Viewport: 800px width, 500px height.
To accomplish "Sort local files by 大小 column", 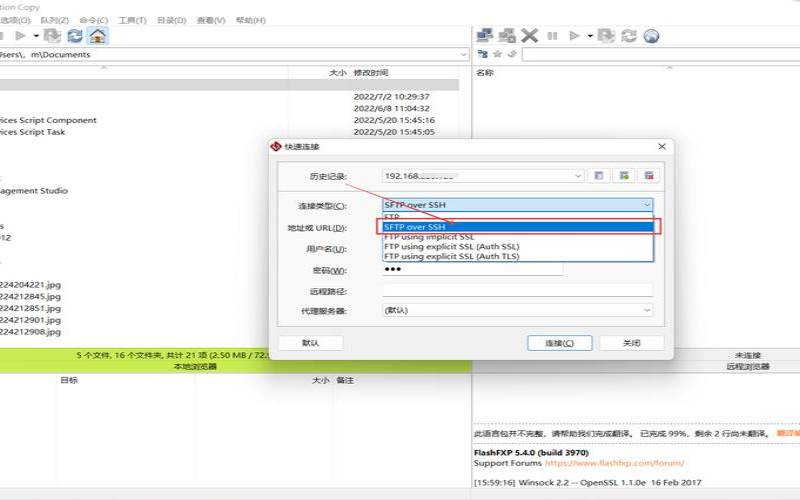I will (x=337, y=73).
